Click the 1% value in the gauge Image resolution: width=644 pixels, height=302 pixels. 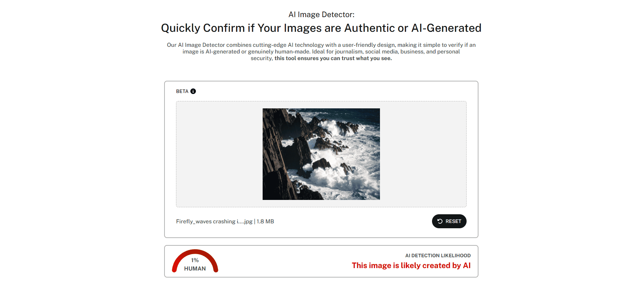click(195, 260)
